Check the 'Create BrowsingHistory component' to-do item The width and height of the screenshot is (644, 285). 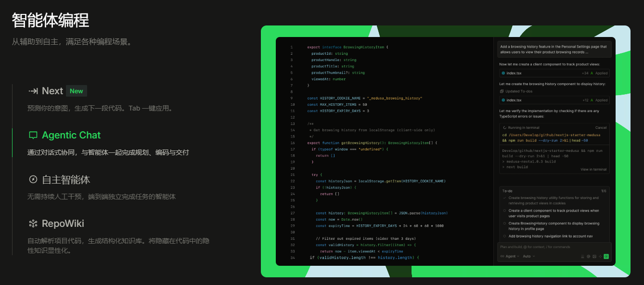pyautogui.click(x=504, y=223)
